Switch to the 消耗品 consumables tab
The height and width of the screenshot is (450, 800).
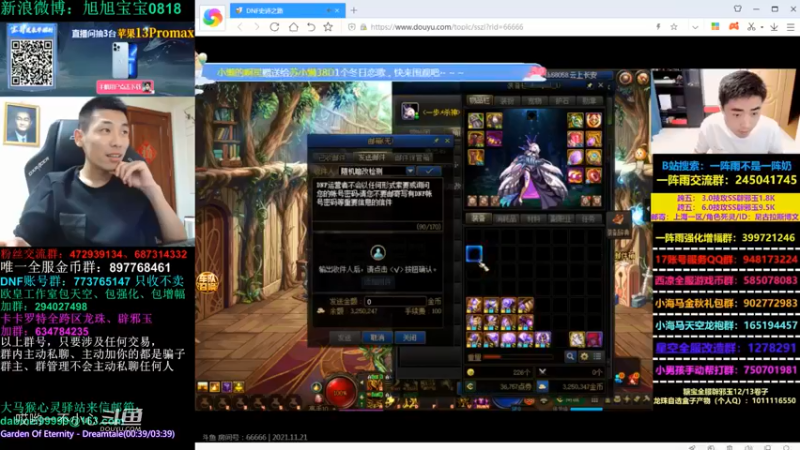point(507,219)
